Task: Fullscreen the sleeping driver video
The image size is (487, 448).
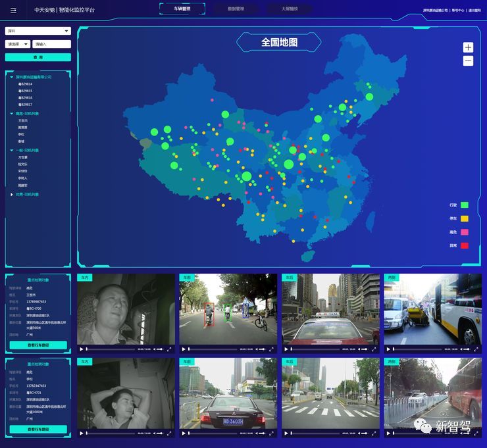Action: 169,434
